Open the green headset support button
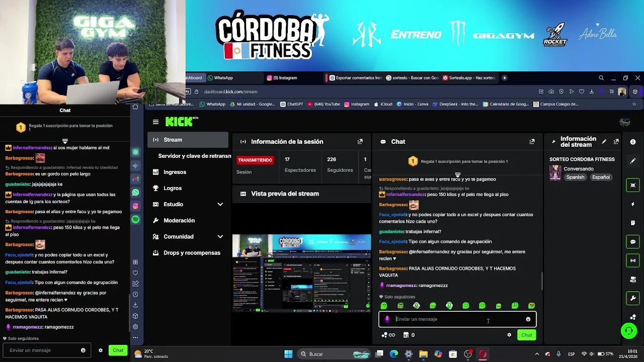 (628, 330)
